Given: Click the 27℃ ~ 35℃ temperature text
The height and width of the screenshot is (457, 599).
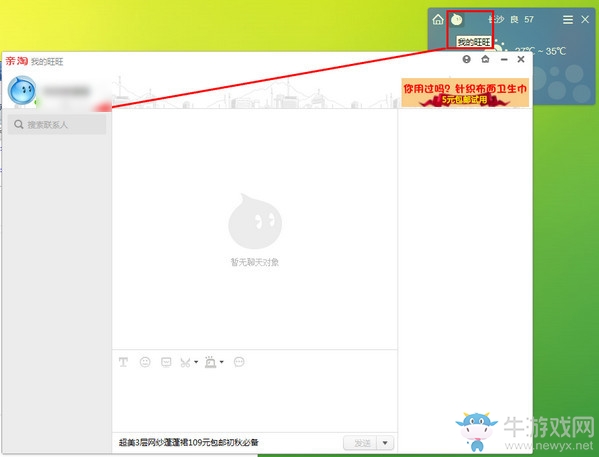Looking at the screenshot, I should pos(540,51).
